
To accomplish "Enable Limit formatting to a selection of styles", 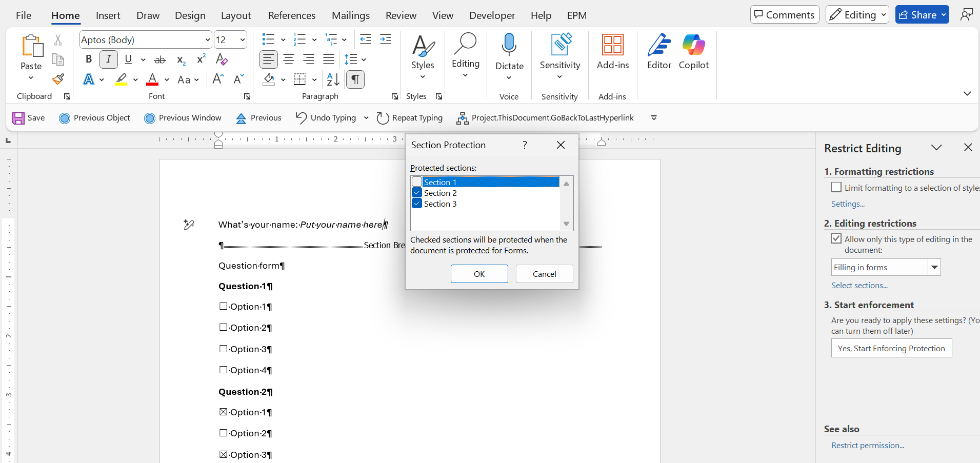I will [x=836, y=188].
